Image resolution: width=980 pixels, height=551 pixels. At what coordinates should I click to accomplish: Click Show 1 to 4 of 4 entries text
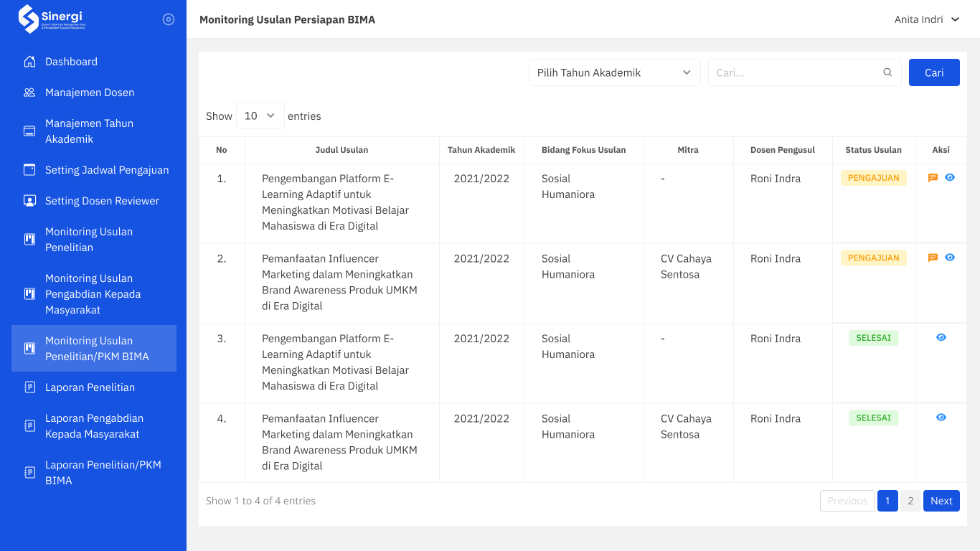261,501
